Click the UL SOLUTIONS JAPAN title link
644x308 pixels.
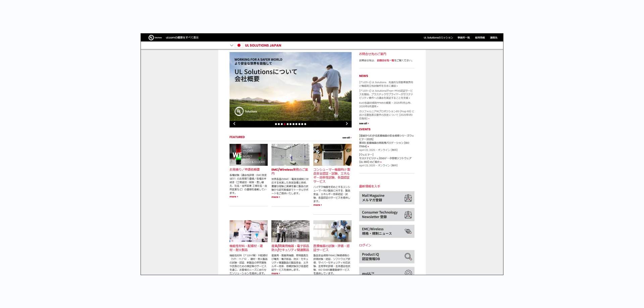[x=263, y=45]
